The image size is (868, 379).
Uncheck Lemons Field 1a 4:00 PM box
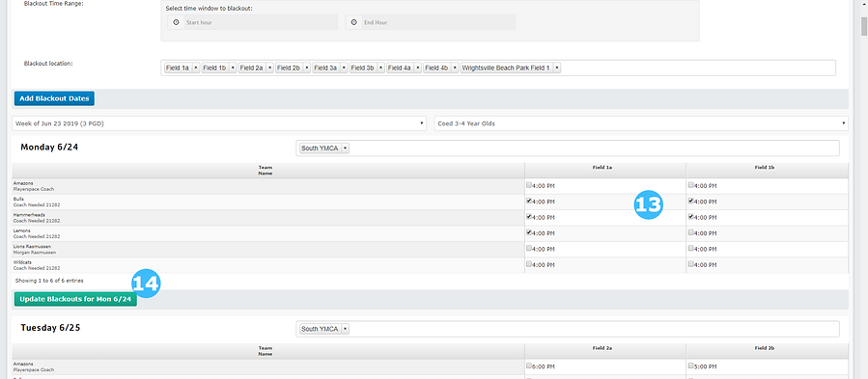tap(529, 232)
